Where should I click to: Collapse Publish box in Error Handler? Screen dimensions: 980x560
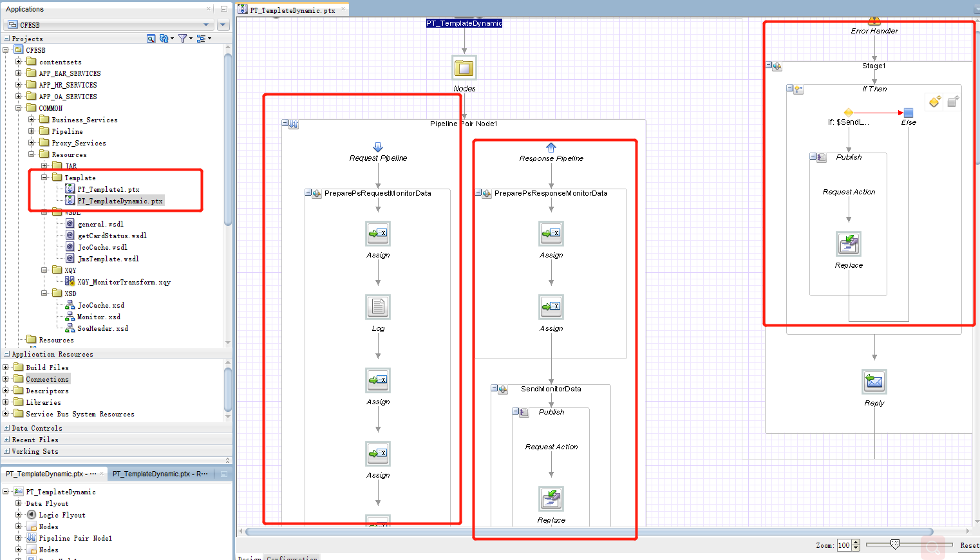tap(813, 156)
